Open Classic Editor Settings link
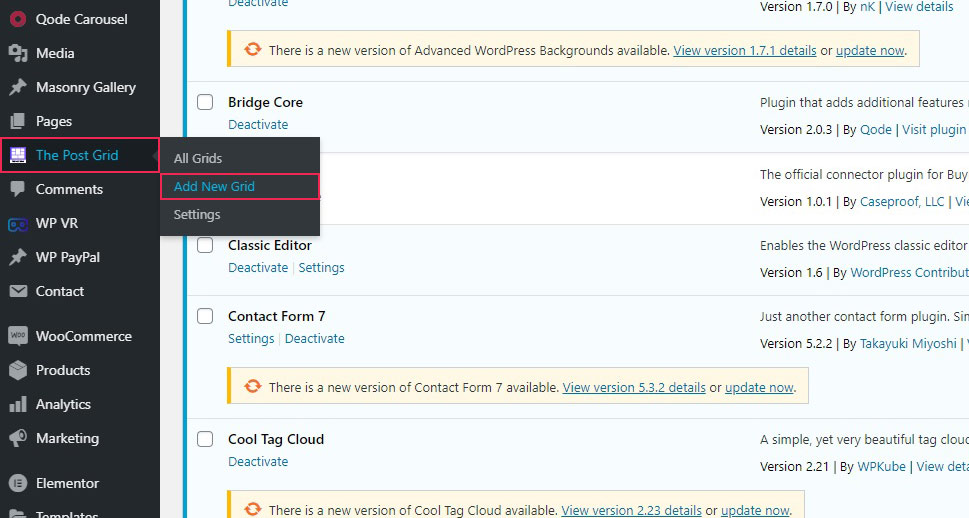This screenshot has height=518, width=969. tap(321, 268)
